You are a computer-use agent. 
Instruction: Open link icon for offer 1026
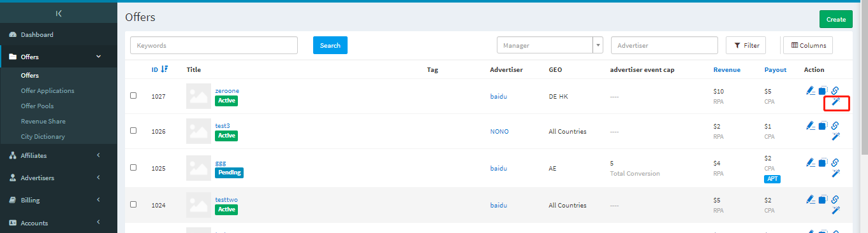pyautogui.click(x=835, y=125)
